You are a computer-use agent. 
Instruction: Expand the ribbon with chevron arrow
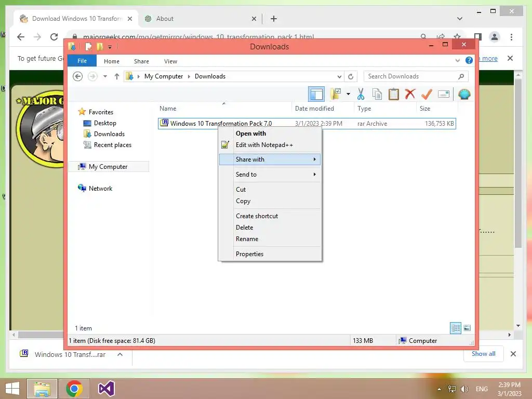point(457,61)
